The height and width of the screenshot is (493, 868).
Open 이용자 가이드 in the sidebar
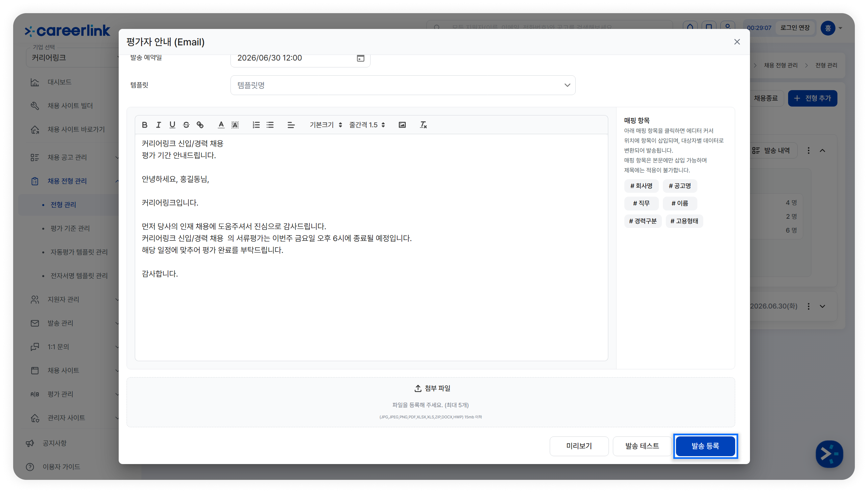click(x=53, y=467)
